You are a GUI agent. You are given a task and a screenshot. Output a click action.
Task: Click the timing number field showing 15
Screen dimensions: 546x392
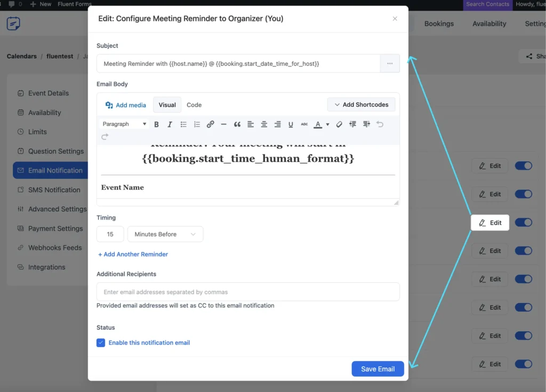(110, 234)
